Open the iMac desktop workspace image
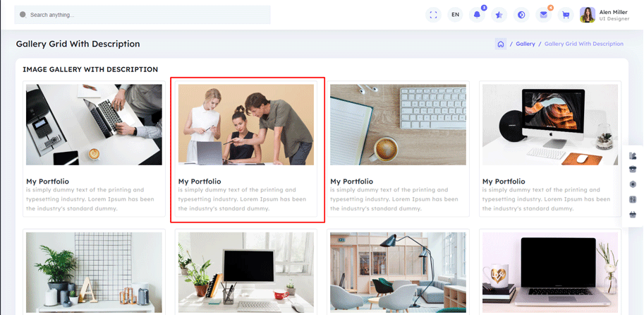Viewport: 644px width, 315px height. click(x=549, y=125)
